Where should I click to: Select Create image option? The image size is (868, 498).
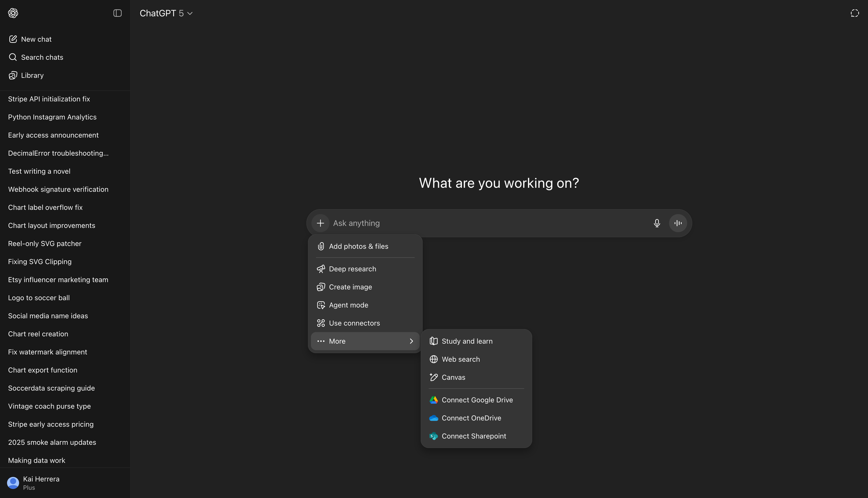350,287
